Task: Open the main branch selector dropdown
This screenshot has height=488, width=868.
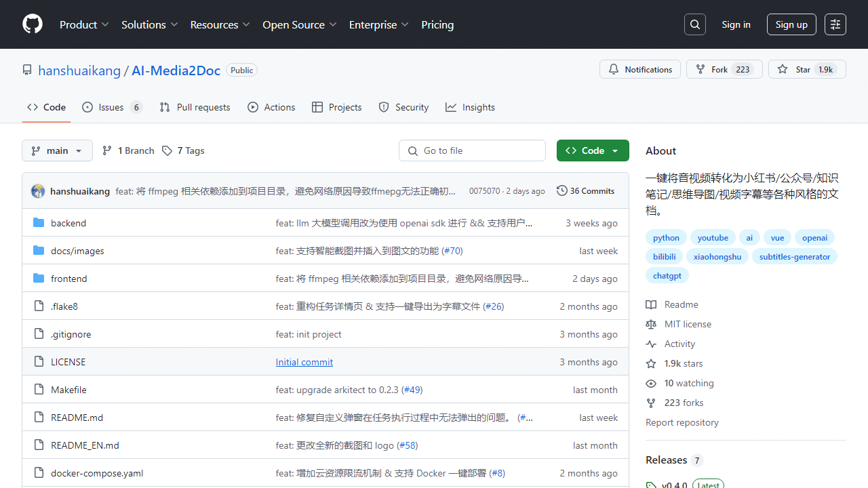Action: click(x=57, y=150)
